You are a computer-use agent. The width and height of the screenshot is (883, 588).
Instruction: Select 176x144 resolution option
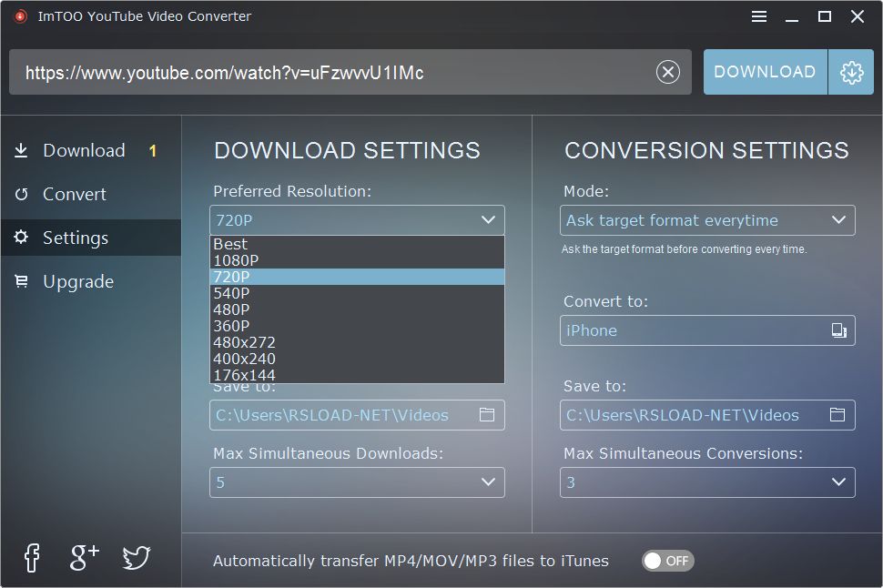pyautogui.click(x=357, y=374)
